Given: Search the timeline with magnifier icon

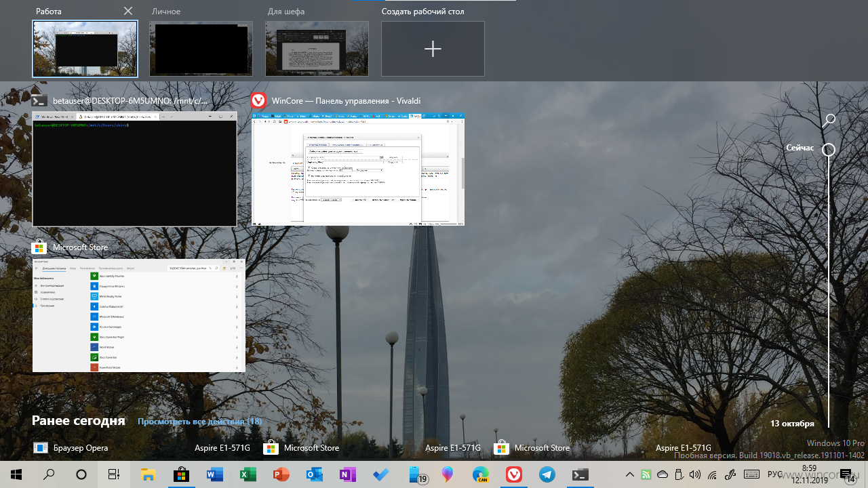Looking at the screenshot, I should click(x=829, y=121).
